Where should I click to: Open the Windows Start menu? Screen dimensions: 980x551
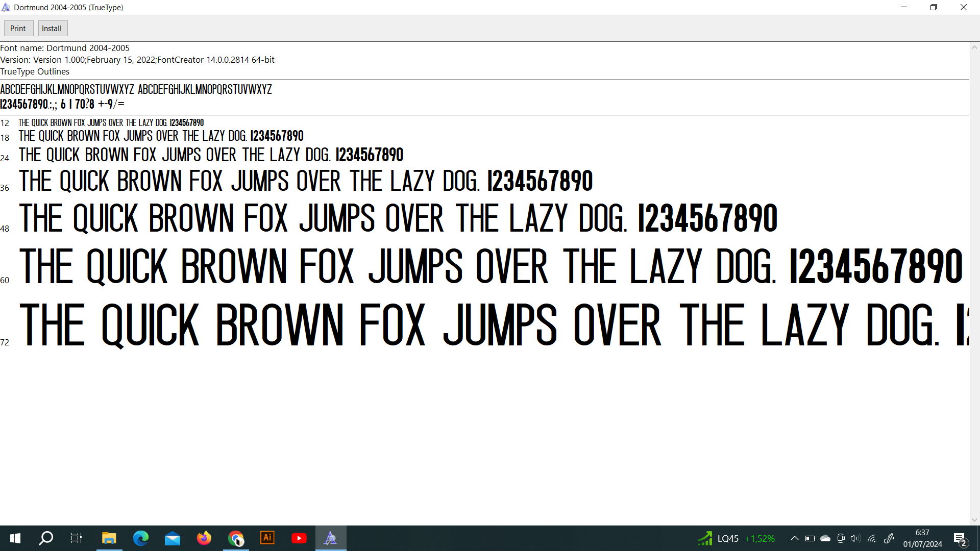pos(15,538)
